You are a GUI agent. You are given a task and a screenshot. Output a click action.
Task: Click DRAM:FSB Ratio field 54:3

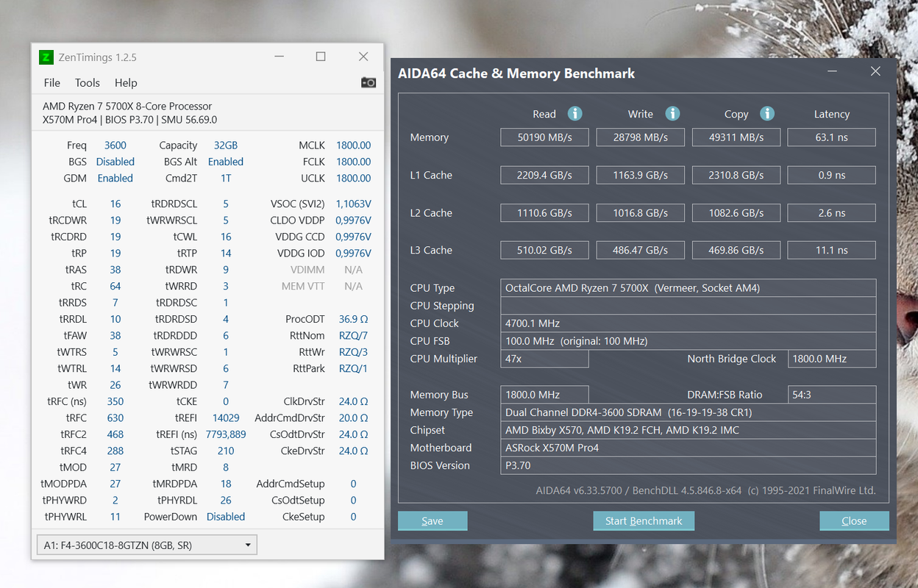coord(831,395)
